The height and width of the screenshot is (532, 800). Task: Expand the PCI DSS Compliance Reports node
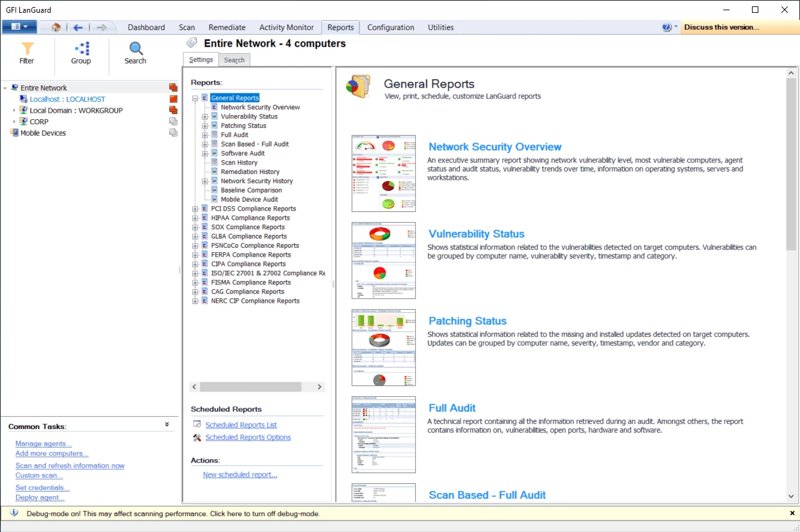(x=195, y=209)
